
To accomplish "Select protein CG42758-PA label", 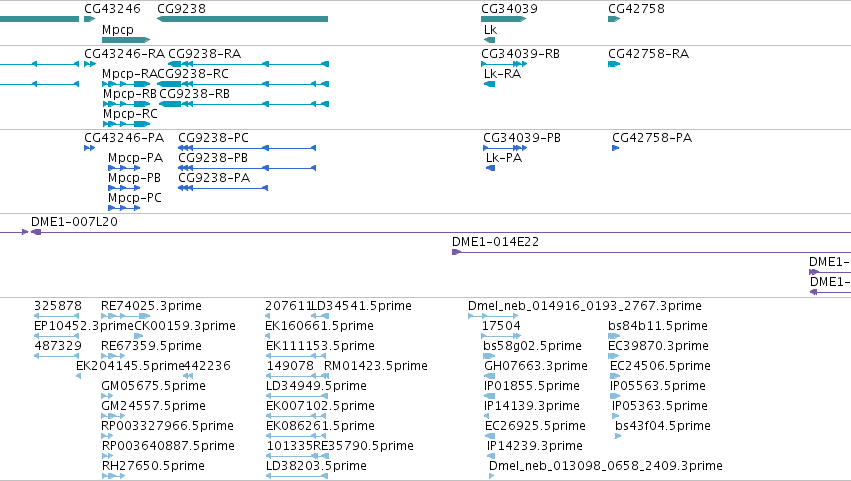I will (x=652, y=138).
